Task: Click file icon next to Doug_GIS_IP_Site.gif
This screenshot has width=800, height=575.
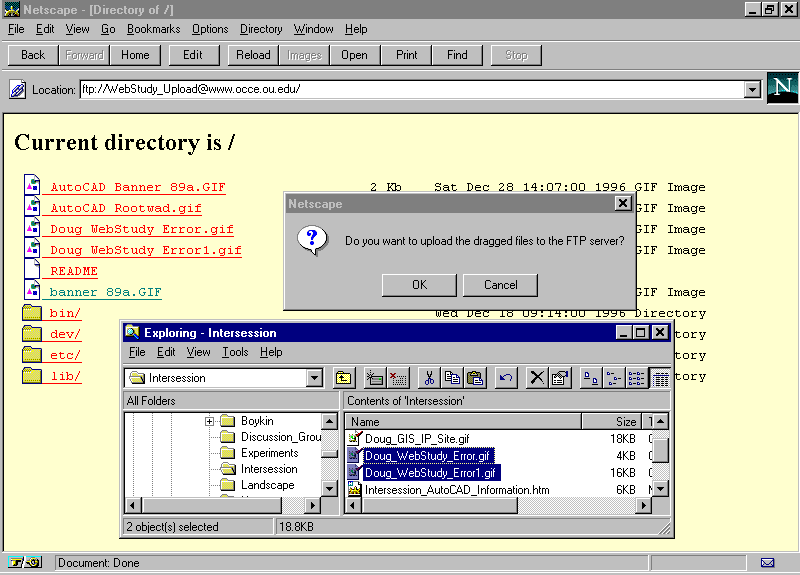Action: click(354, 438)
